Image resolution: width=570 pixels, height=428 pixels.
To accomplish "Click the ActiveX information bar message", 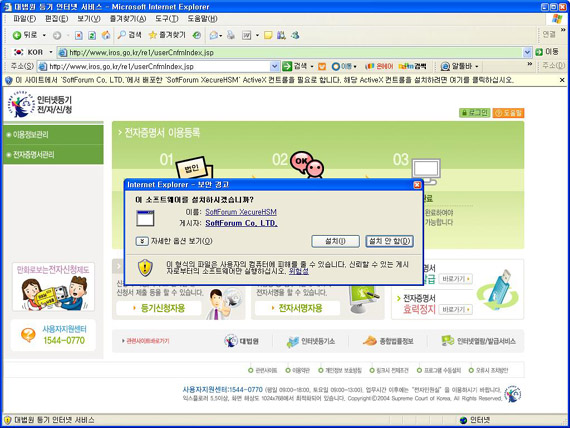I will 265,80.
